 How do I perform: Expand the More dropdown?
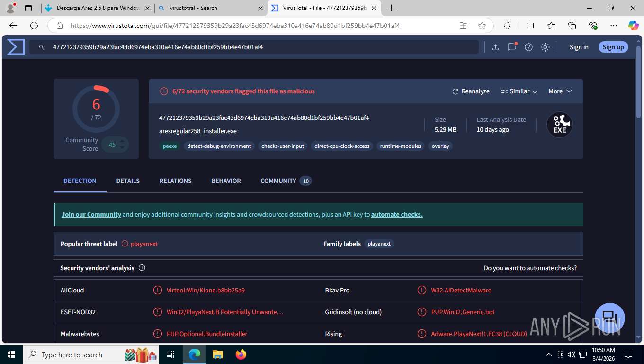(x=560, y=91)
